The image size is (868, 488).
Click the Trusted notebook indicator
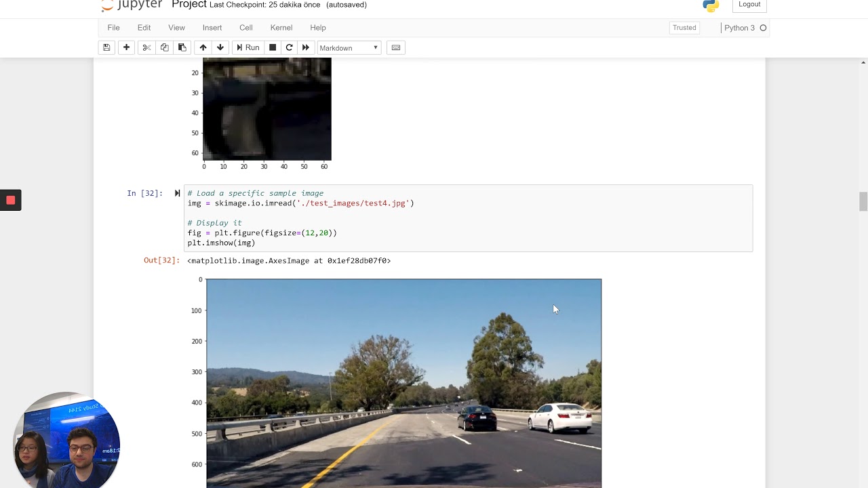coord(684,28)
